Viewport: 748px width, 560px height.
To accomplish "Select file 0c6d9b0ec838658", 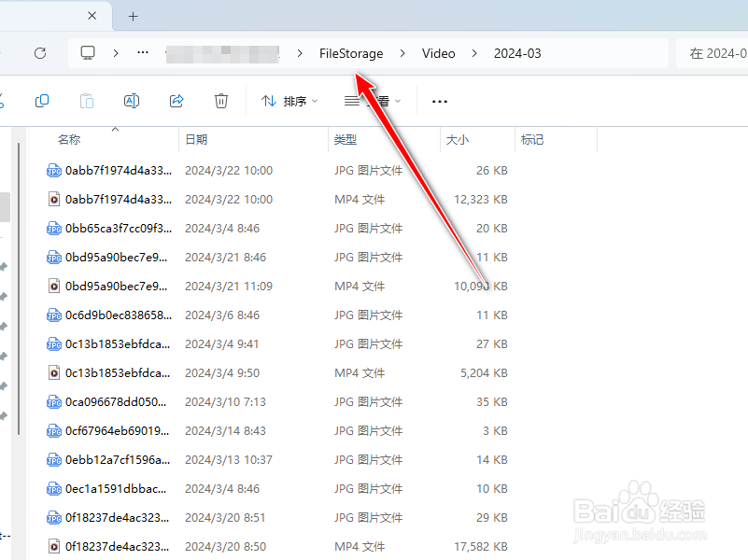I will (276, 315).
